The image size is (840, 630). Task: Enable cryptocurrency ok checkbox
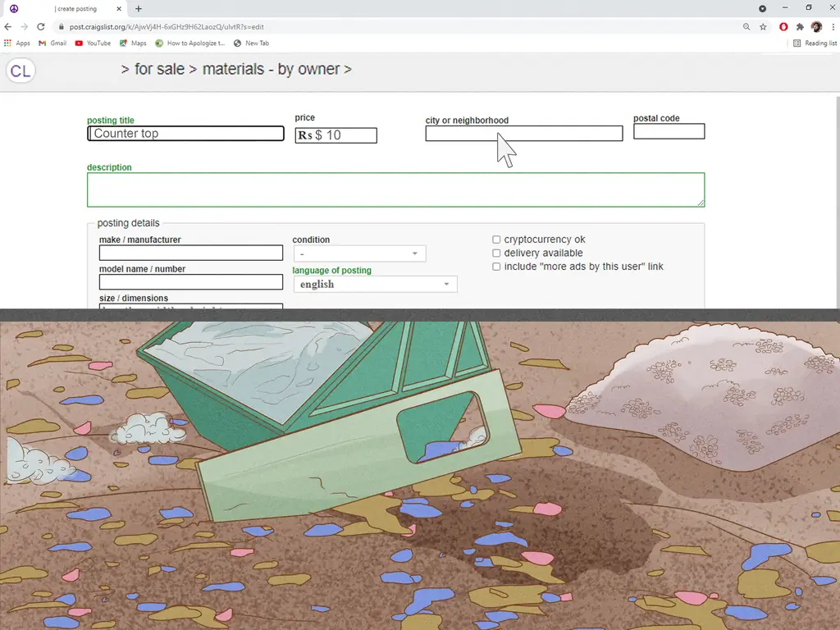[496, 240]
